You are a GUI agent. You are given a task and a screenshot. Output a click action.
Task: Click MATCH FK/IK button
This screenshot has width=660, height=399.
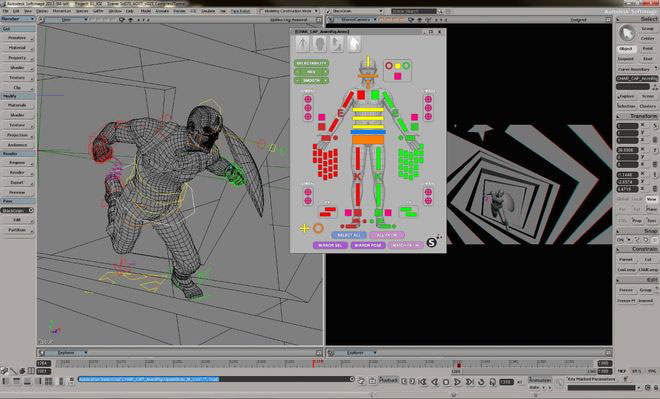[405, 245]
